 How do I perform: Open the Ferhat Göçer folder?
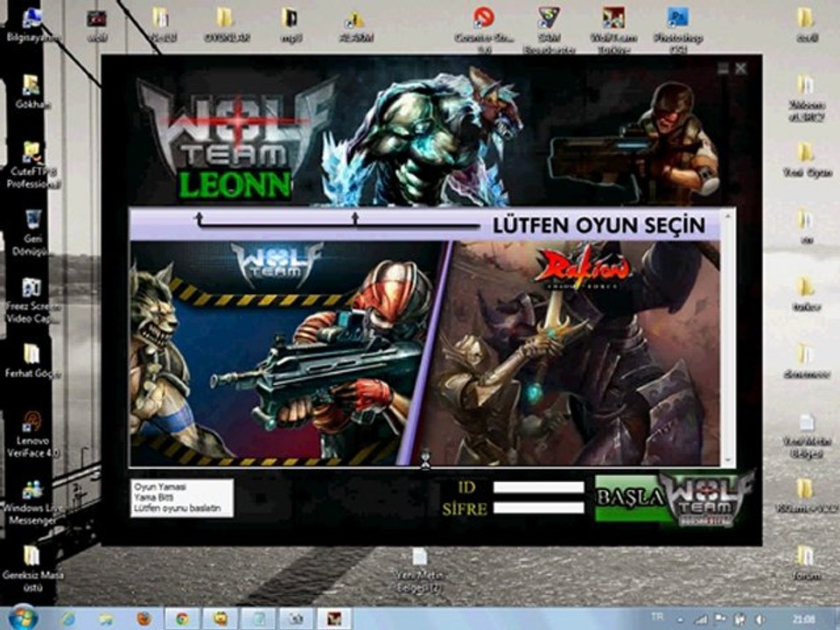click(32, 360)
